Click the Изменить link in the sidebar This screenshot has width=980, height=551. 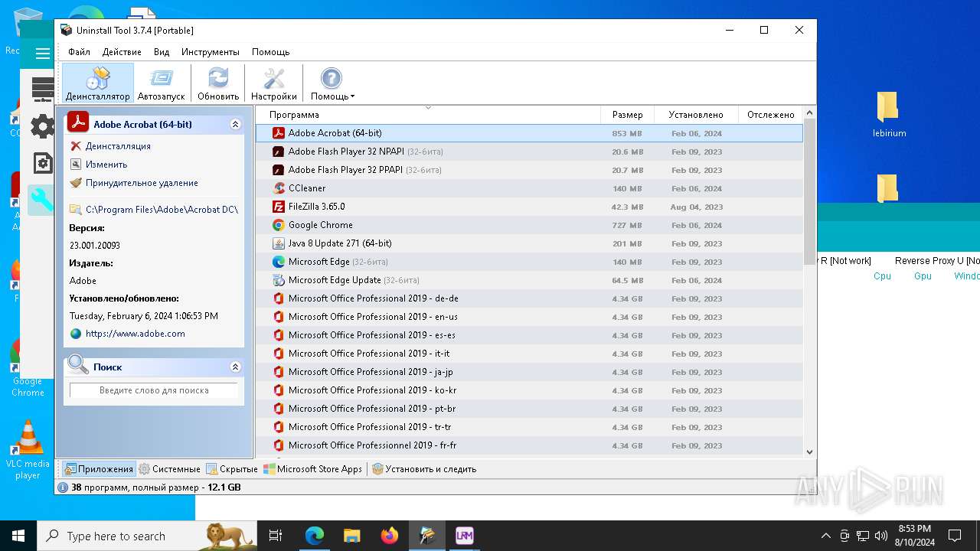point(106,165)
